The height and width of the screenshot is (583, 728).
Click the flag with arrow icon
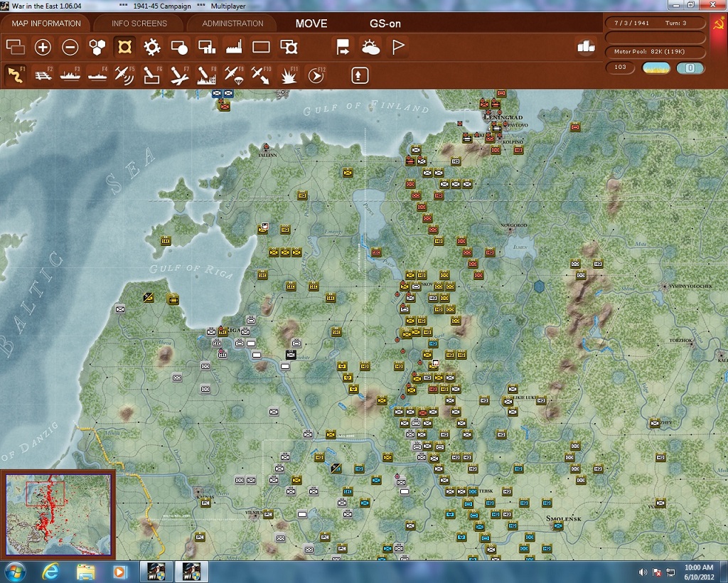click(343, 47)
